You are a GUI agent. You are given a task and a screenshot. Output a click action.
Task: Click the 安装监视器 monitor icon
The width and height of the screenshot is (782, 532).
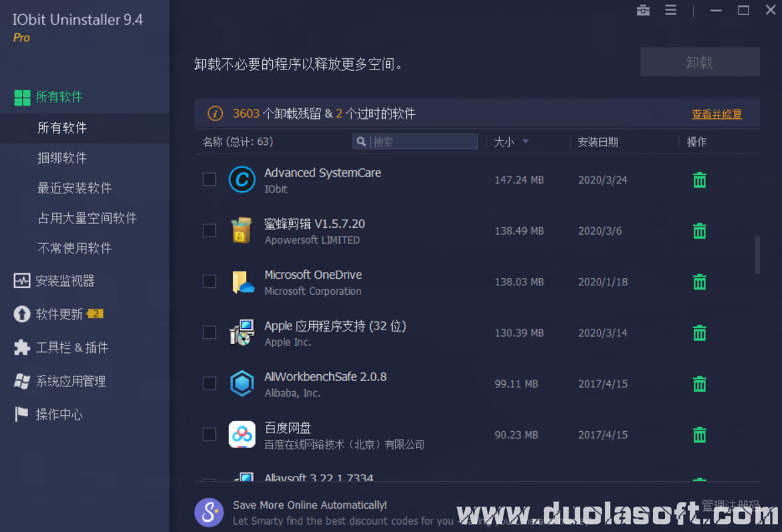22,281
